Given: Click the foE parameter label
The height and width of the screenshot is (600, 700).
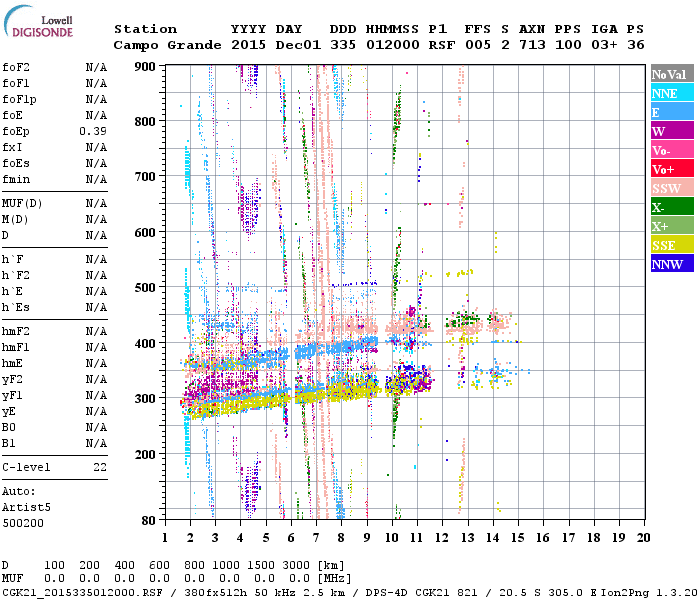Looking at the screenshot, I should click(x=12, y=115).
